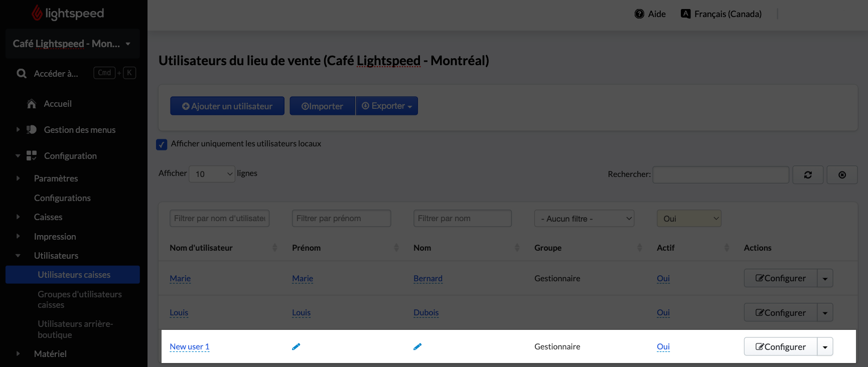The image size is (868, 367).
Task: Expand the Paramètres submenu
Action: 18,178
